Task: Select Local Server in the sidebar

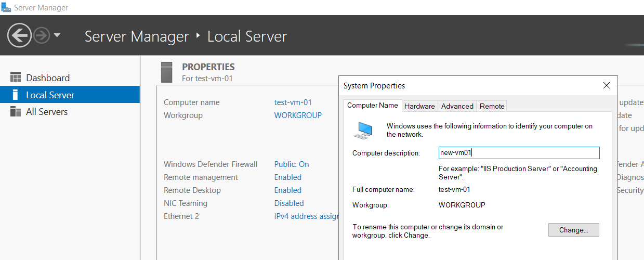Action: (x=70, y=95)
